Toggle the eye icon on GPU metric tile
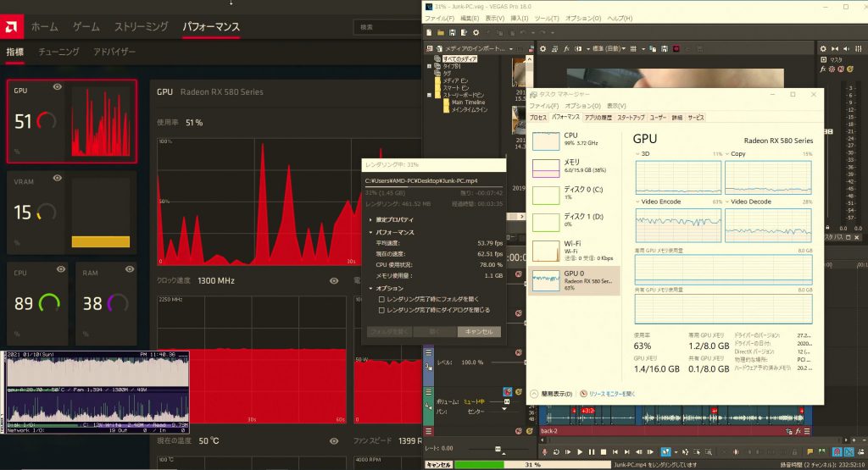This screenshot has width=868, height=470. tap(57, 87)
